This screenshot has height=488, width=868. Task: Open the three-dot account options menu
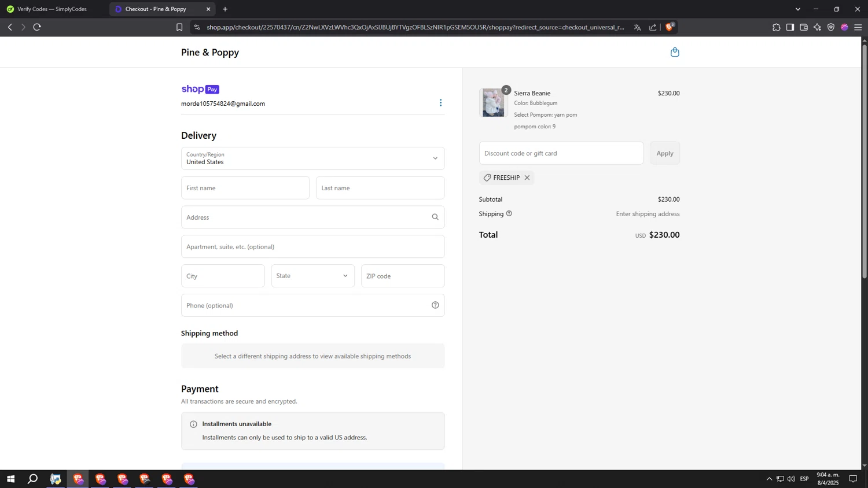click(x=440, y=103)
